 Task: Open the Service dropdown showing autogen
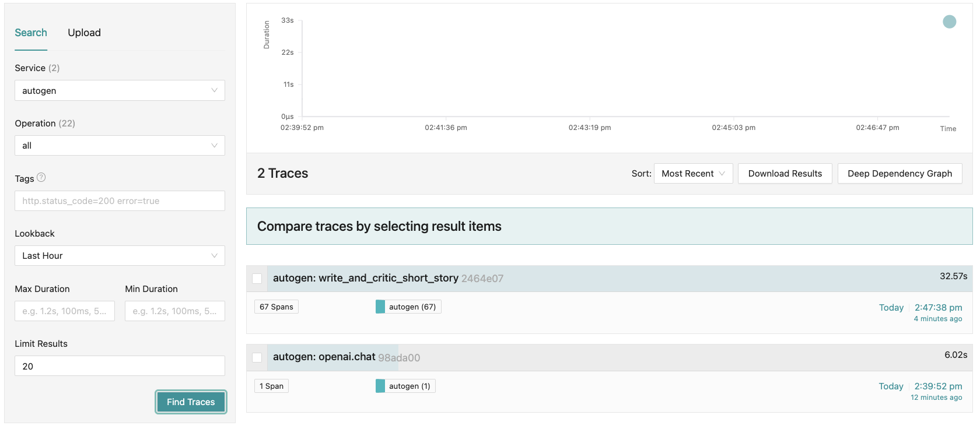coord(120,90)
